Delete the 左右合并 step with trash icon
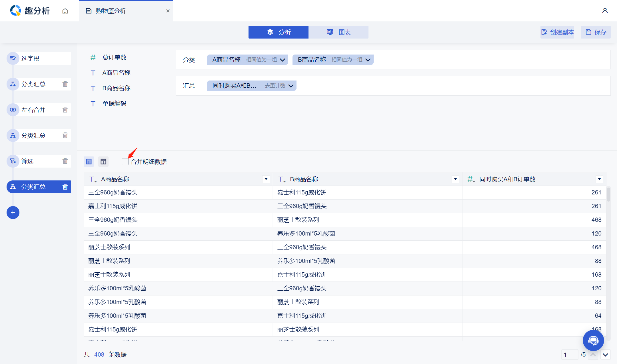Image resolution: width=617 pixels, height=364 pixels. point(65,110)
